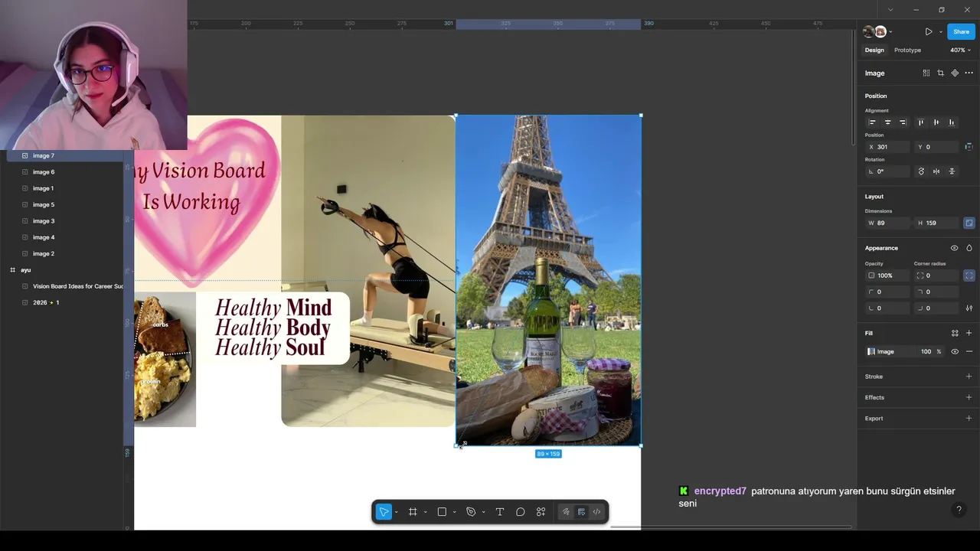Open Pen tool dropdown arrow

tap(483, 512)
